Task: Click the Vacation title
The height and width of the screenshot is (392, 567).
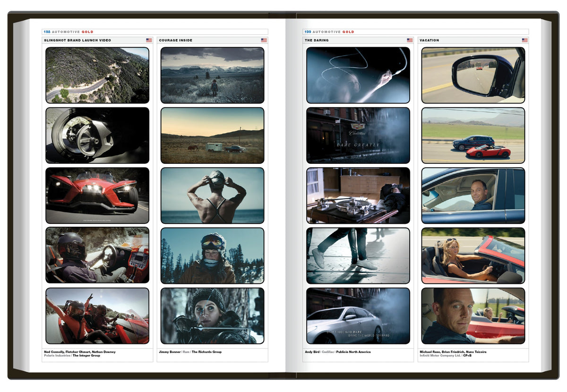Action: 430,41
